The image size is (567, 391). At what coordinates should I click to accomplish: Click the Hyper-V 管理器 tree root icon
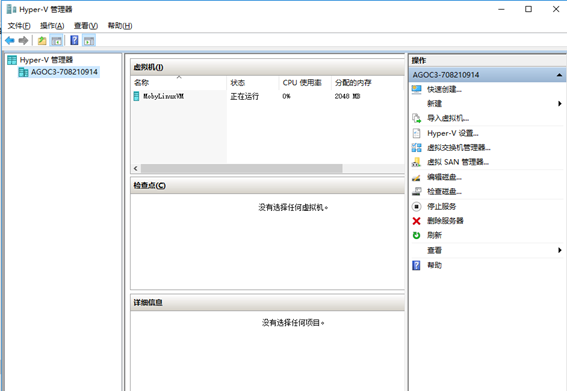pos(12,60)
